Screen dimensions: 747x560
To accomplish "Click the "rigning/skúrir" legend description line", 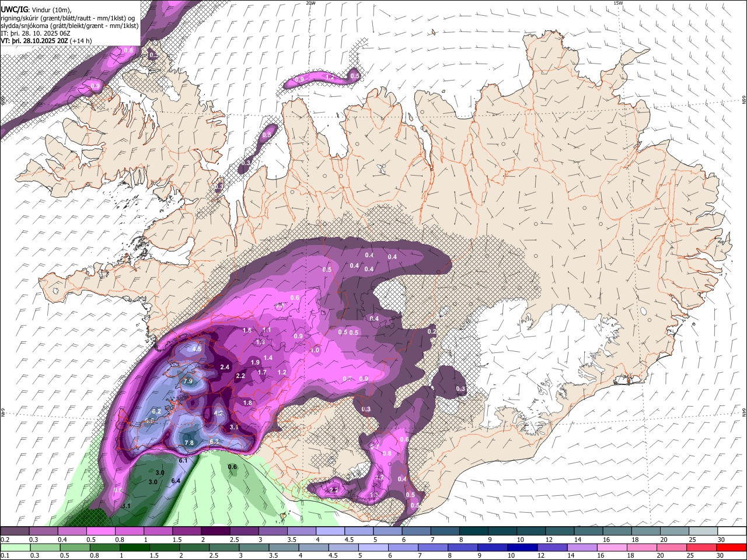I will pyautogui.click(x=68, y=18).
